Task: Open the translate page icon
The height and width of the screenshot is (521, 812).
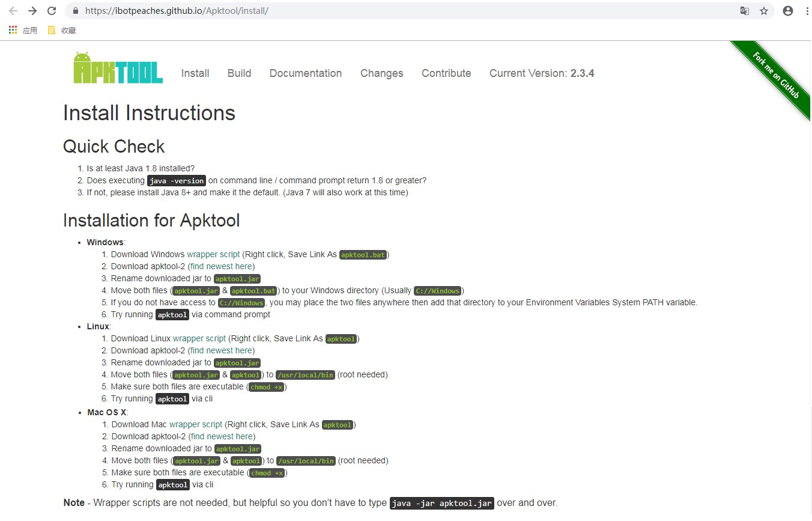Action: click(x=745, y=11)
